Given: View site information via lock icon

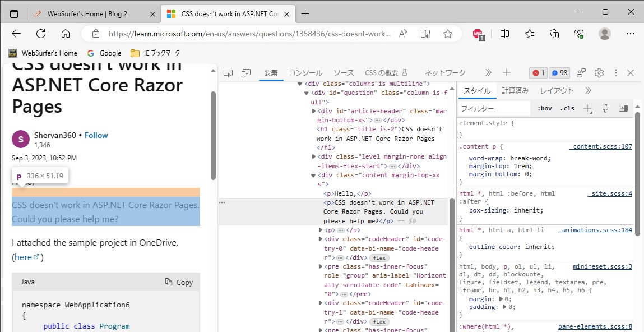Looking at the screenshot, I should click(x=96, y=34).
